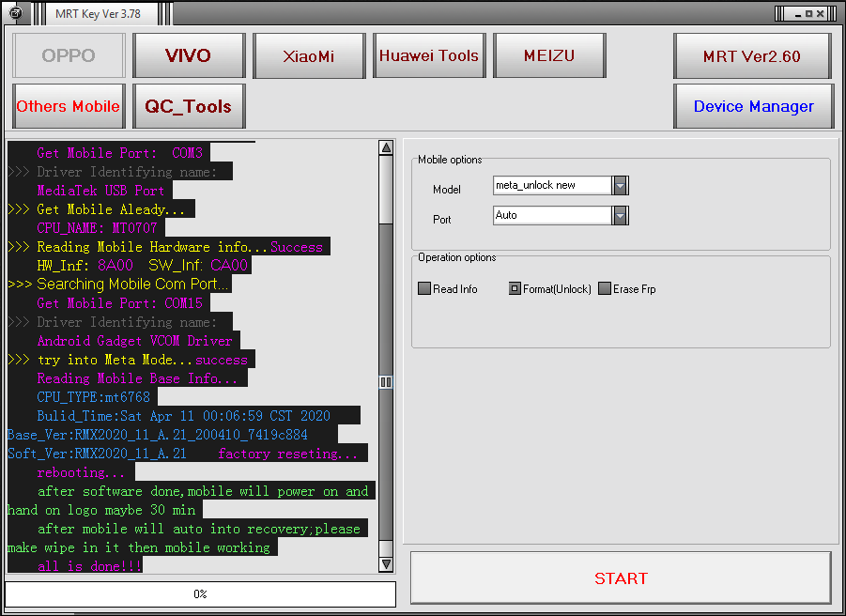
Task: Click log line 'all is done!!!'
Action: pos(89,566)
